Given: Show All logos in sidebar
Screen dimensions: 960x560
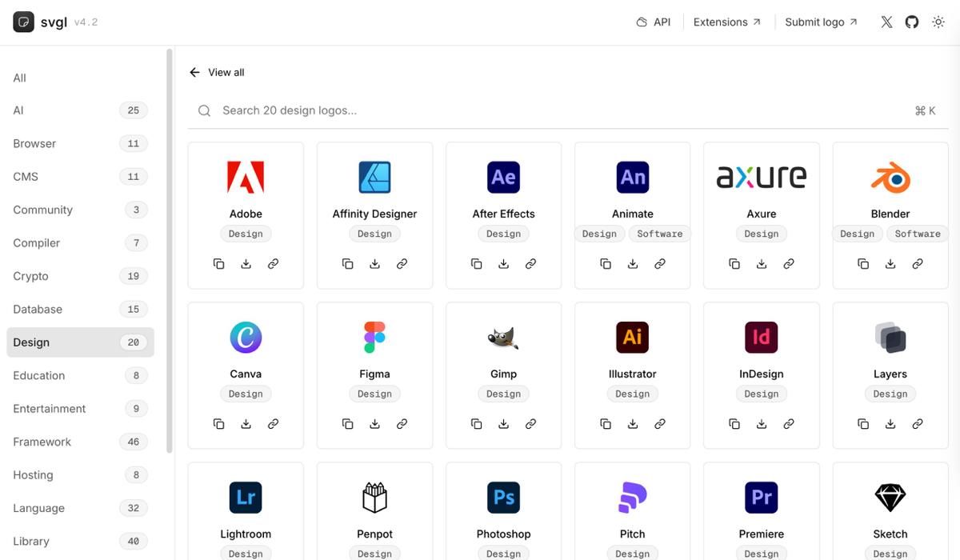Looking at the screenshot, I should (x=20, y=78).
